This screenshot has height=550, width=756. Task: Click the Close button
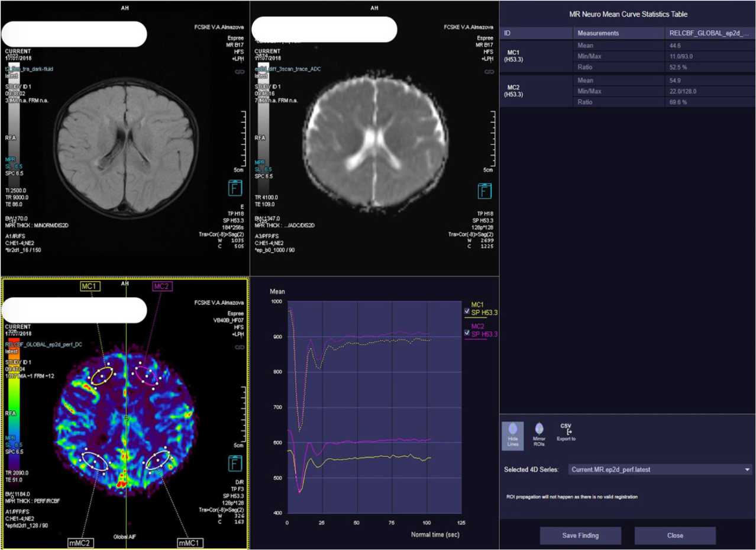click(674, 535)
